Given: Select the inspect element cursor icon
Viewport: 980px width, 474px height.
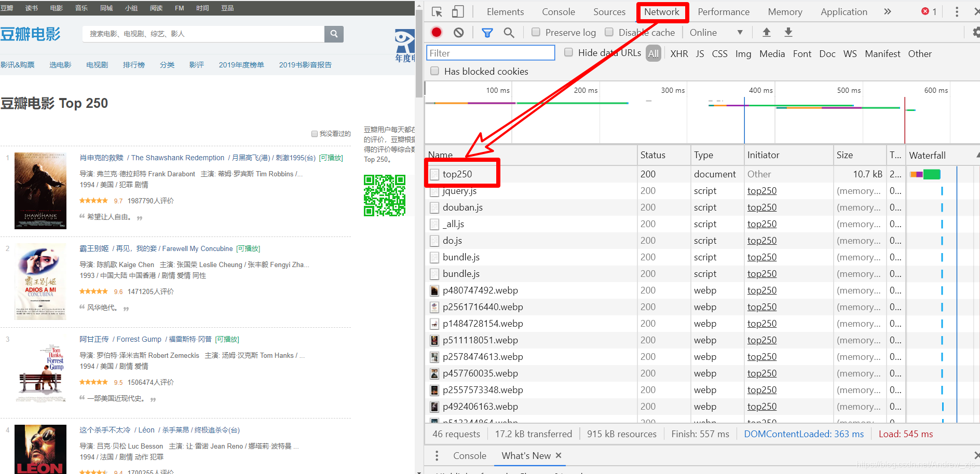Looking at the screenshot, I should [x=437, y=12].
